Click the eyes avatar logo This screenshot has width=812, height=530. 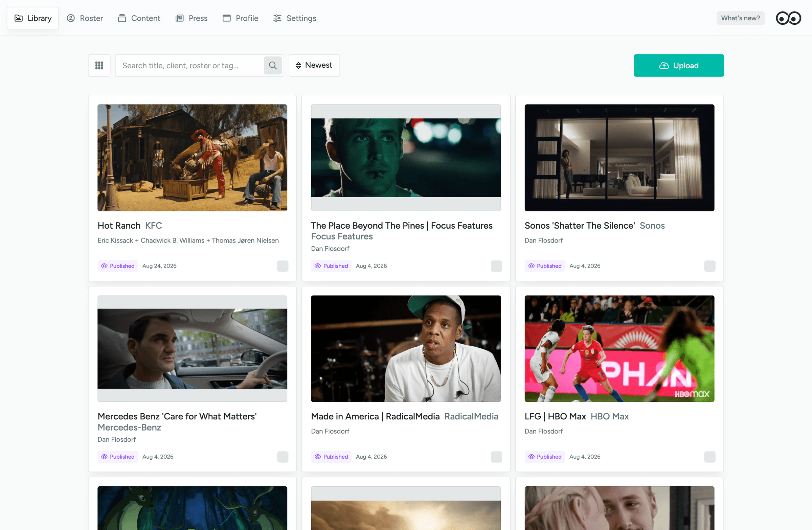point(788,18)
